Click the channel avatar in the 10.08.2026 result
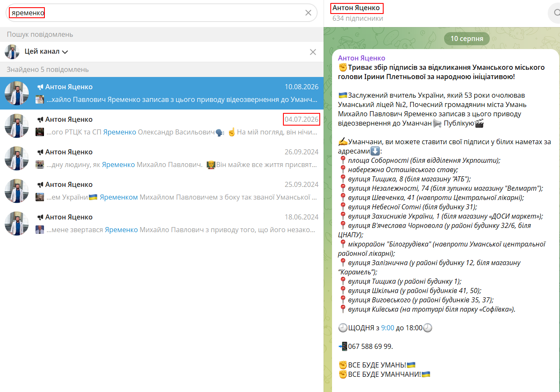 coord(17,93)
